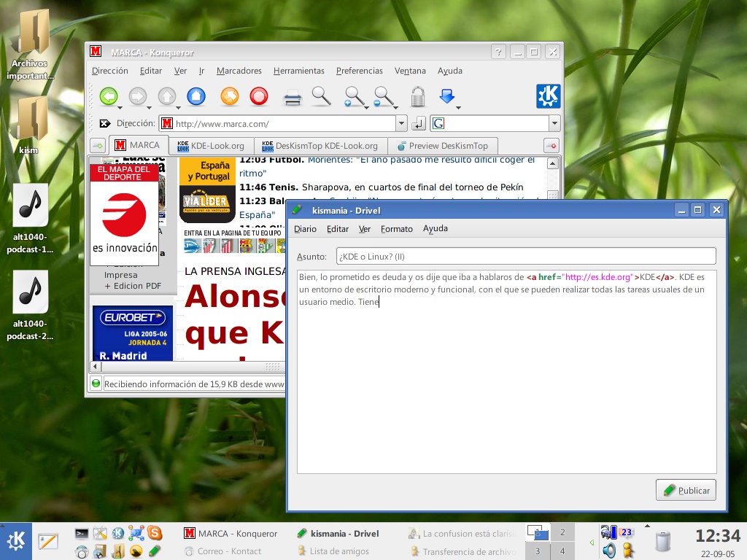Switch to Preview DesKismTop tab
The image size is (747, 560).
point(443,146)
